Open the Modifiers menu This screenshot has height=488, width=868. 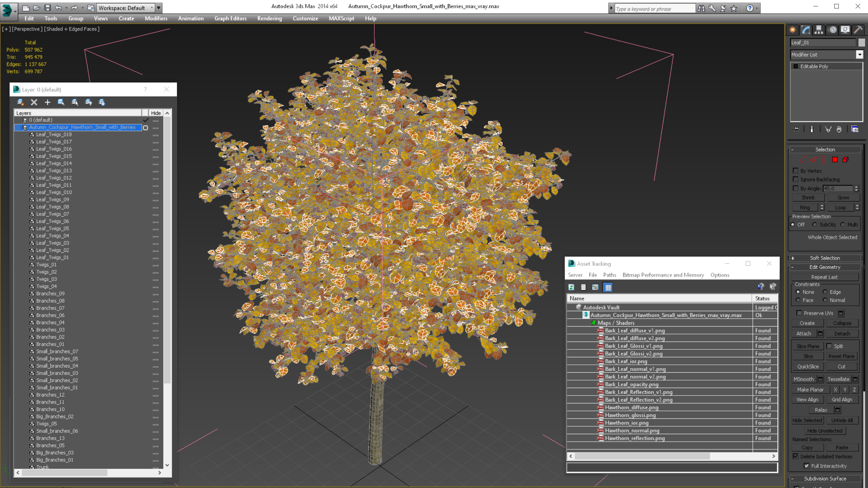(x=156, y=18)
